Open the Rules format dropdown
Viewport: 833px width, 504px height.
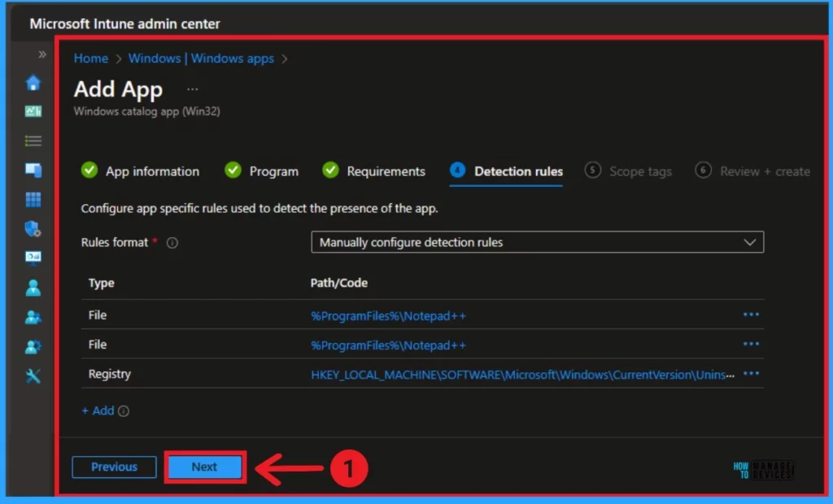537,242
